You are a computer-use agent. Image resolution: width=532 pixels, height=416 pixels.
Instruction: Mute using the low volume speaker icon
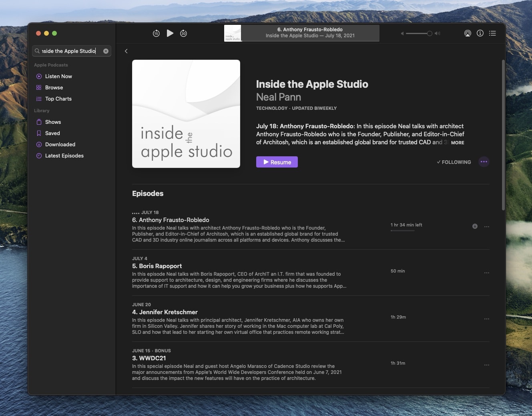(x=402, y=34)
